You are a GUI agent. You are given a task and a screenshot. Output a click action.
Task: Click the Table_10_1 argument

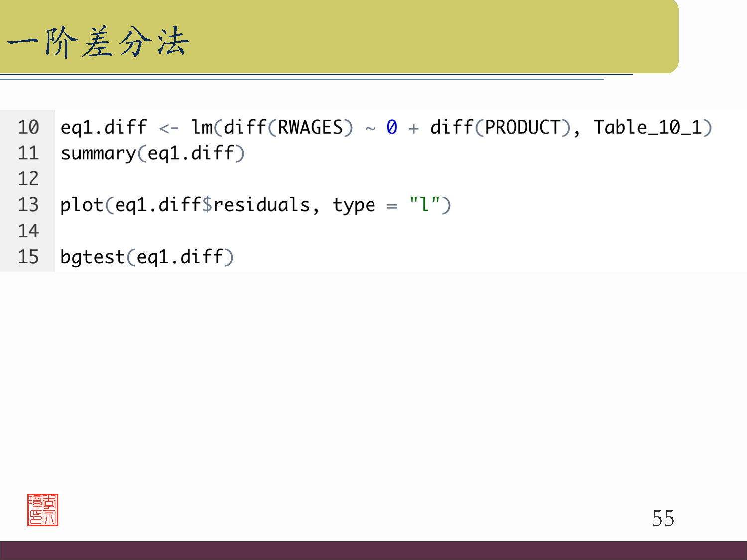(646, 128)
